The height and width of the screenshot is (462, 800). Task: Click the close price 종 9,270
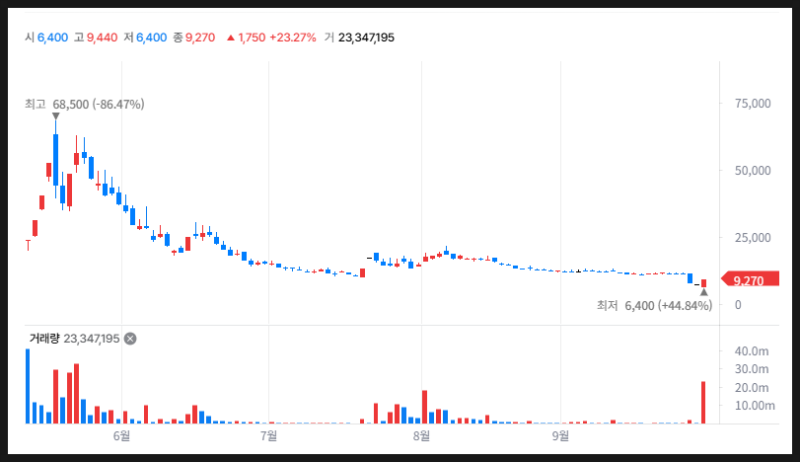[193, 38]
